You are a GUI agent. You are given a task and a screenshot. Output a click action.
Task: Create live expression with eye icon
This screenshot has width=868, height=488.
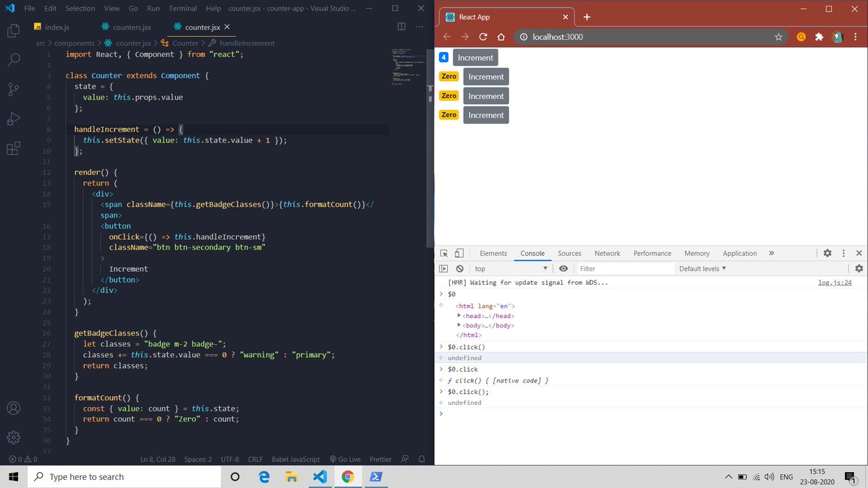(563, 268)
